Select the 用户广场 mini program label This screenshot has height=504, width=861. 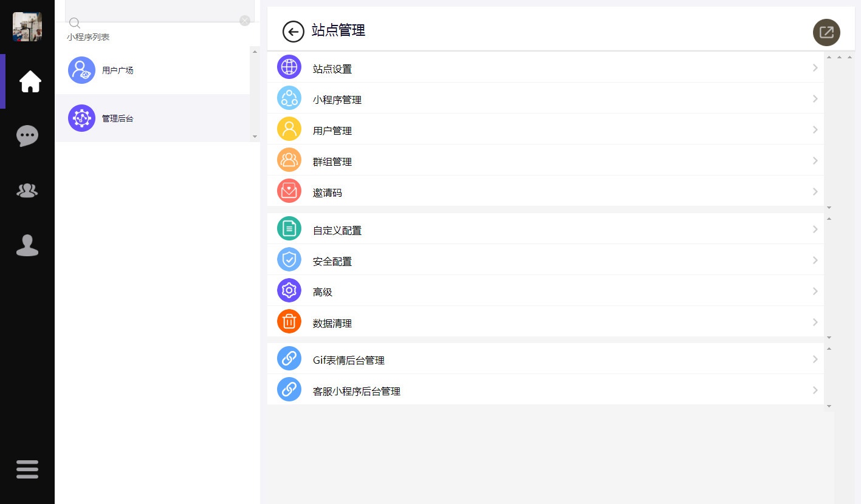(118, 70)
